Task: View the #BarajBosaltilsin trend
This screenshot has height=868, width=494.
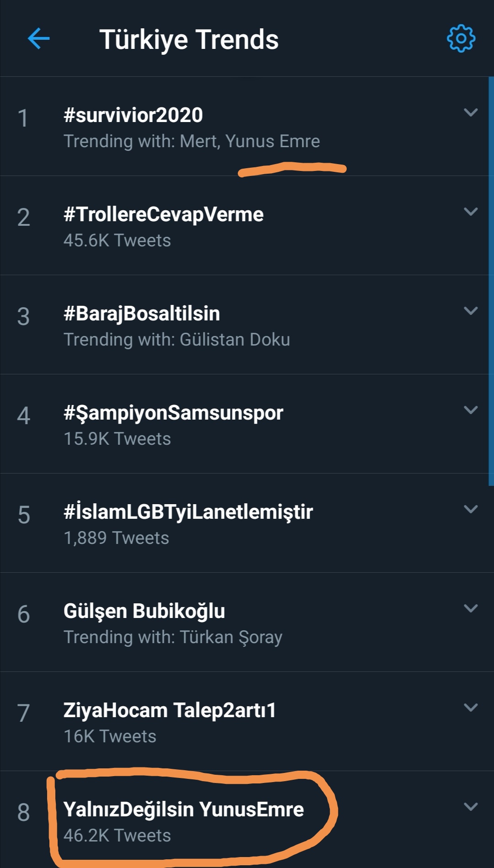Action: 244,325
